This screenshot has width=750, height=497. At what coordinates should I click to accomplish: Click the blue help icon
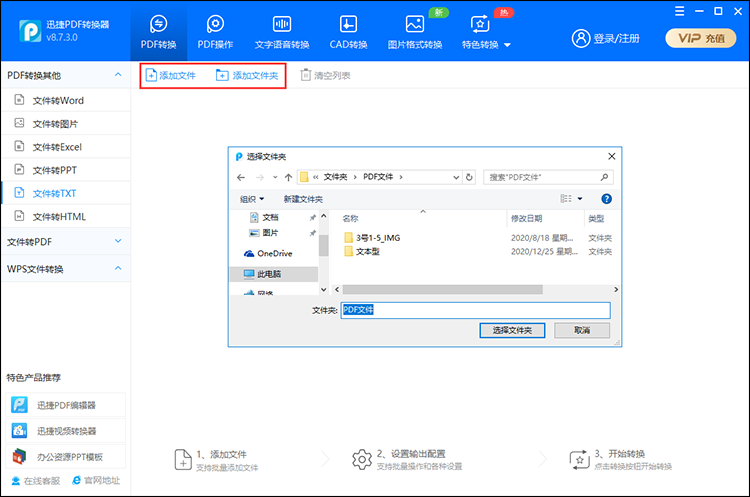pos(606,199)
